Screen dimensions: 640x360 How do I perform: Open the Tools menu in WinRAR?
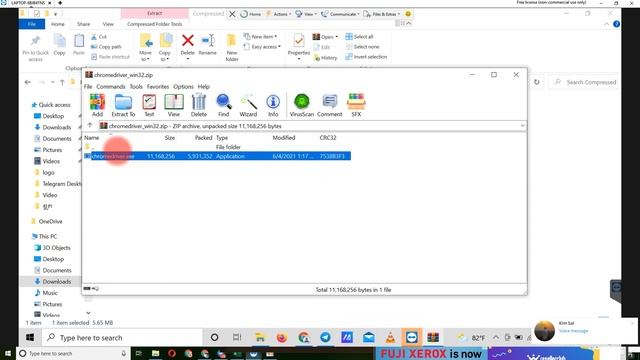(136, 87)
